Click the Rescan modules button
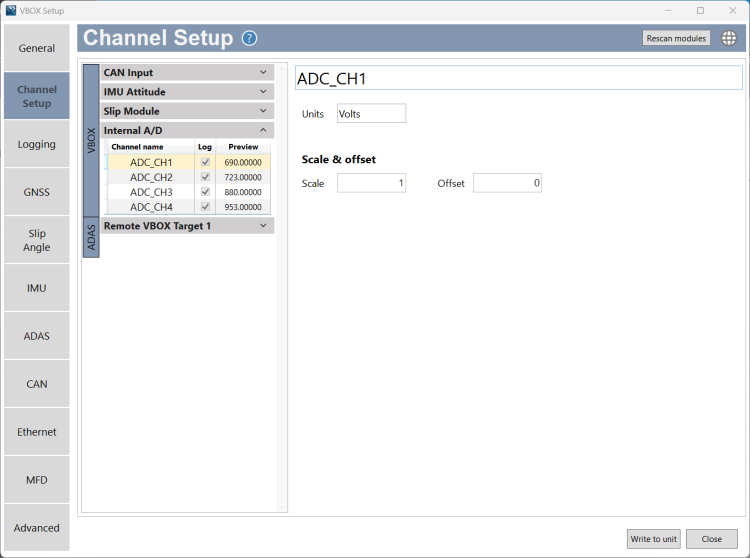This screenshot has width=750, height=558. [x=676, y=38]
